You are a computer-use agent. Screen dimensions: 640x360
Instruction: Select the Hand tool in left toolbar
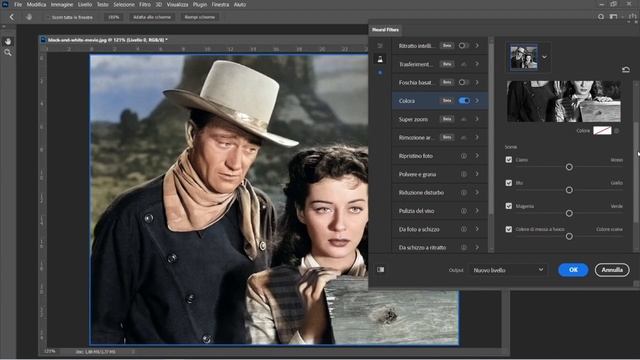(8, 41)
